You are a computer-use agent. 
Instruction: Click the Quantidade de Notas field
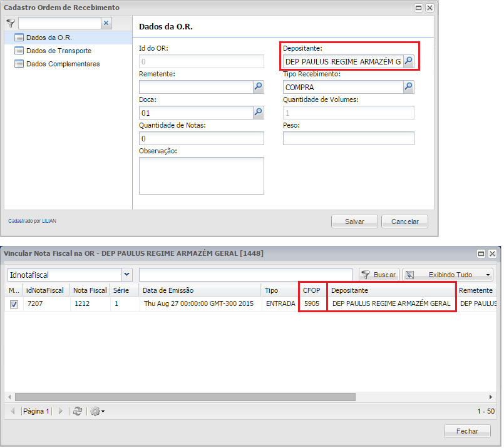(x=202, y=138)
